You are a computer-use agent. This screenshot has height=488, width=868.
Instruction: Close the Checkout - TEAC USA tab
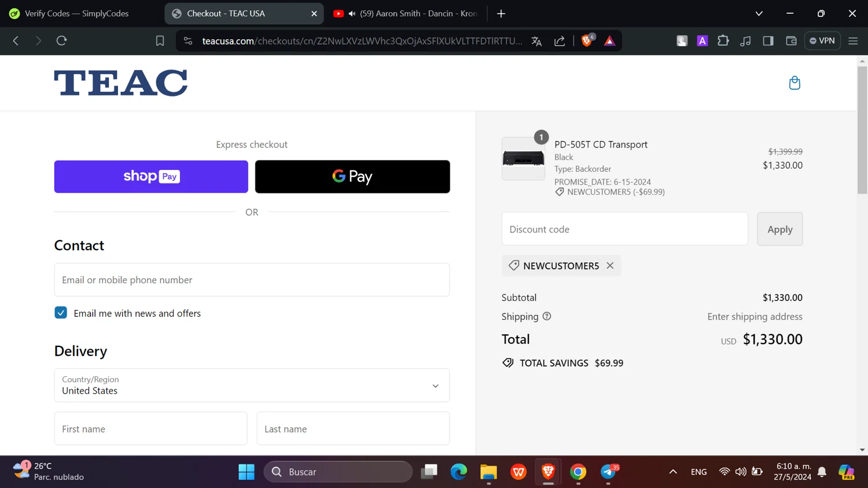tap(314, 13)
